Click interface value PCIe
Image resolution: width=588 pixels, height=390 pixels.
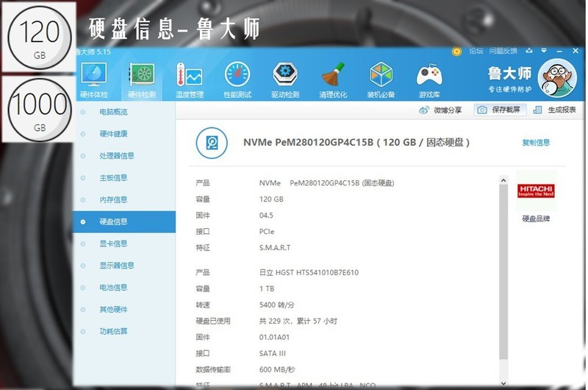click(x=267, y=232)
